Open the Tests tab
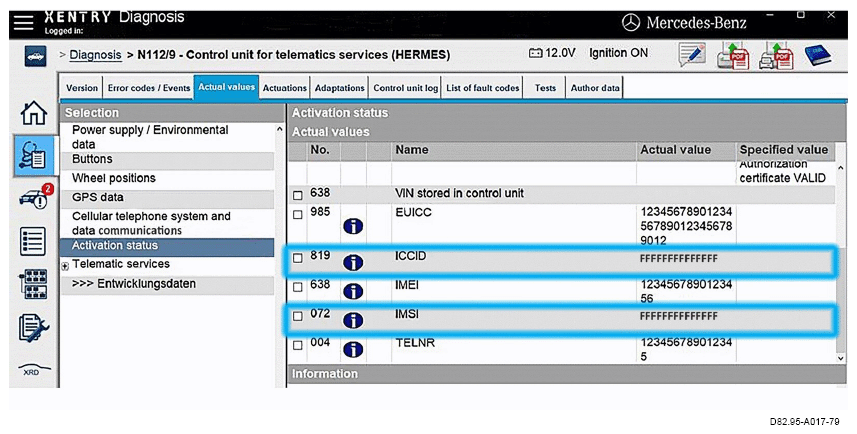 [x=545, y=88]
